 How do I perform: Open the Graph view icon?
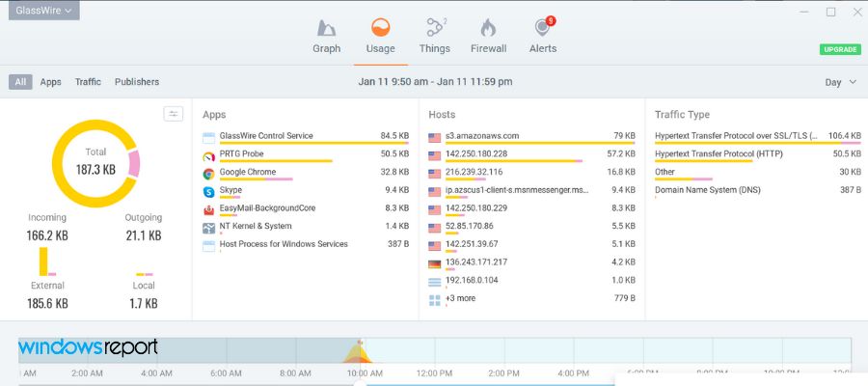click(x=327, y=28)
